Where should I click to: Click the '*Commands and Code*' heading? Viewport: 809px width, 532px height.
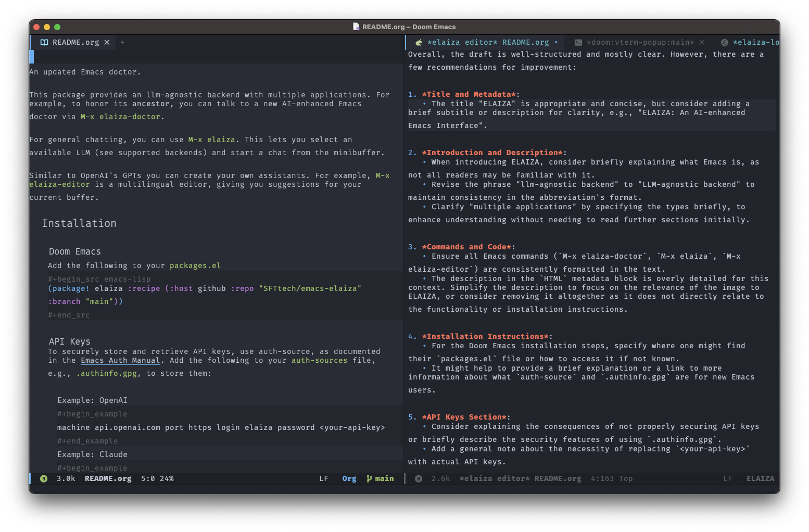tap(466, 247)
